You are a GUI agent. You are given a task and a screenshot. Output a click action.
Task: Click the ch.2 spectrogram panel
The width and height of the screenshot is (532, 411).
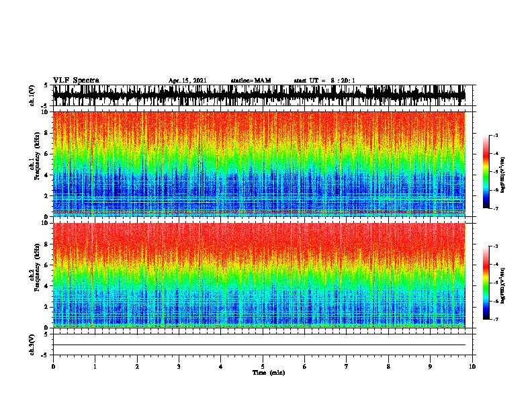point(259,275)
